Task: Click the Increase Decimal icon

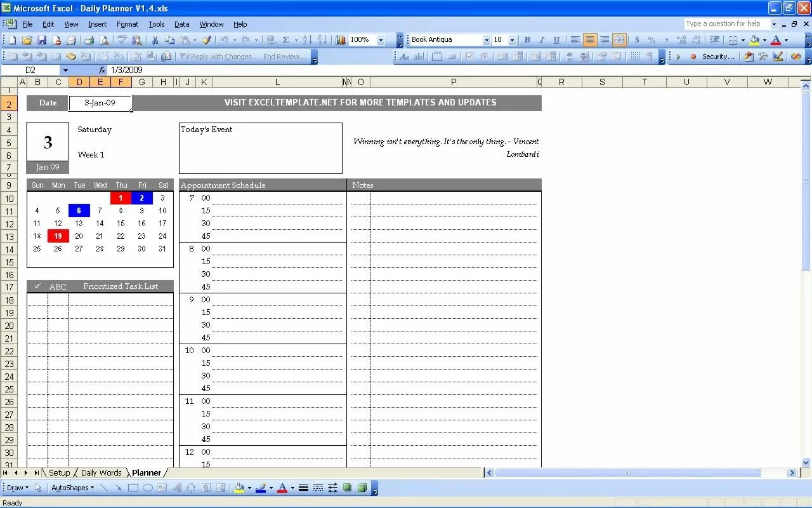Action: [681, 40]
